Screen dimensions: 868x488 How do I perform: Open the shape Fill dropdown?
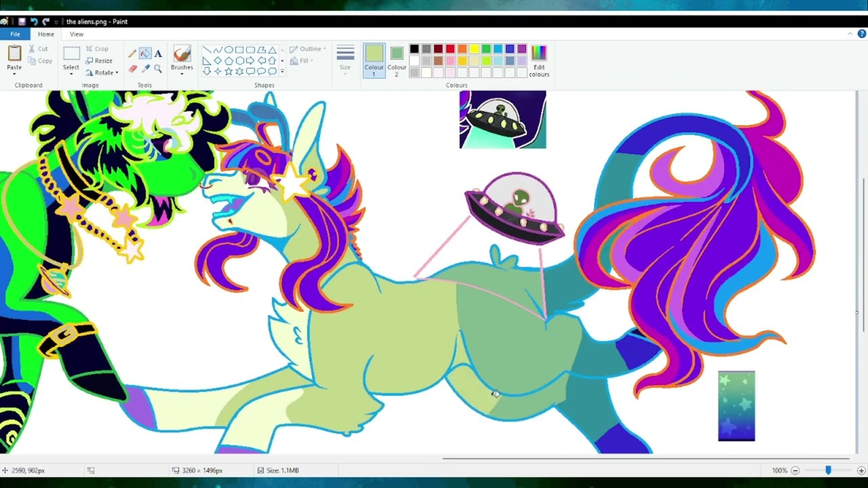[x=300, y=61]
